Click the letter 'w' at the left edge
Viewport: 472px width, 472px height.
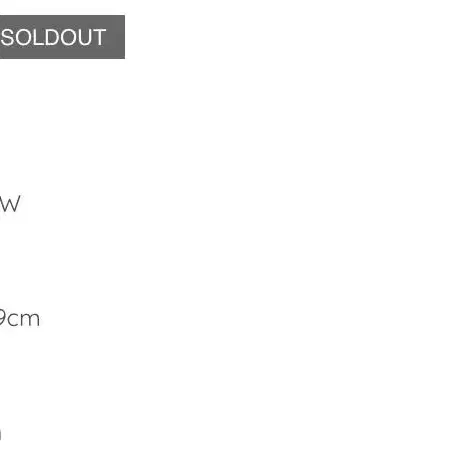point(10,204)
